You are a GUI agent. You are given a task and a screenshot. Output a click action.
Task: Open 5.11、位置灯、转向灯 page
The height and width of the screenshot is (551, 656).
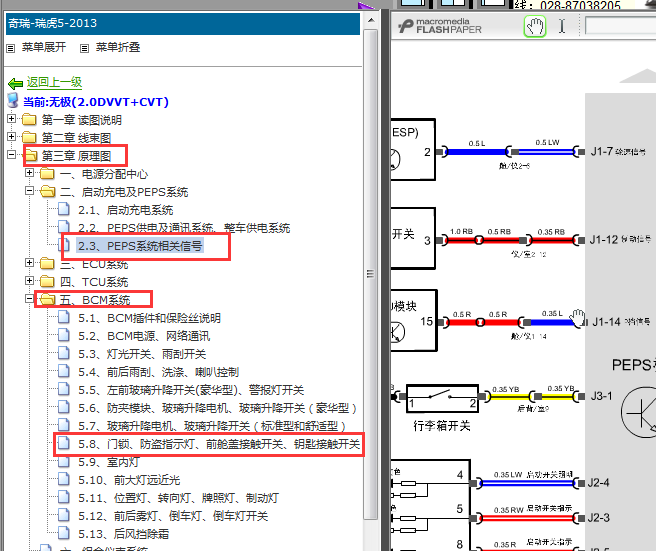coord(178,498)
